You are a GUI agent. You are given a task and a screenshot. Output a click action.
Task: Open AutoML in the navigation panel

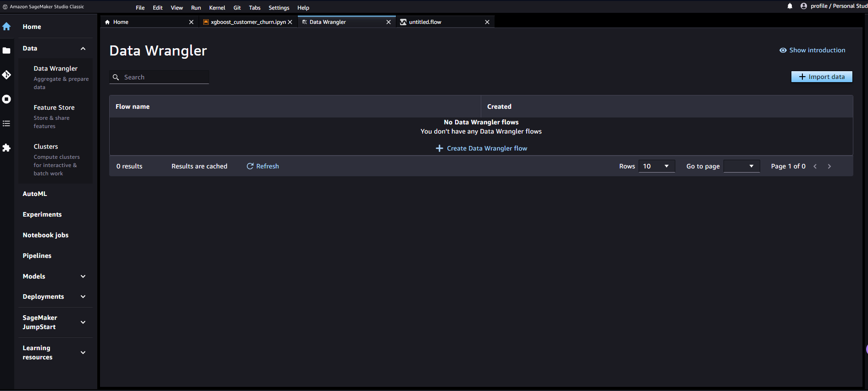point(35,194)
